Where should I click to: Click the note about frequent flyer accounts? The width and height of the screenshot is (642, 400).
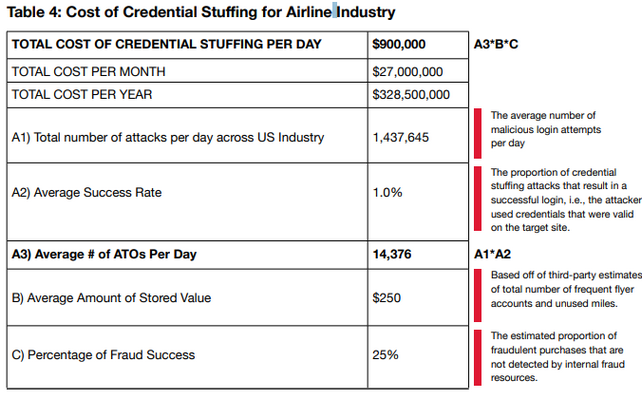pyautogui.click(x=565, y=289)
